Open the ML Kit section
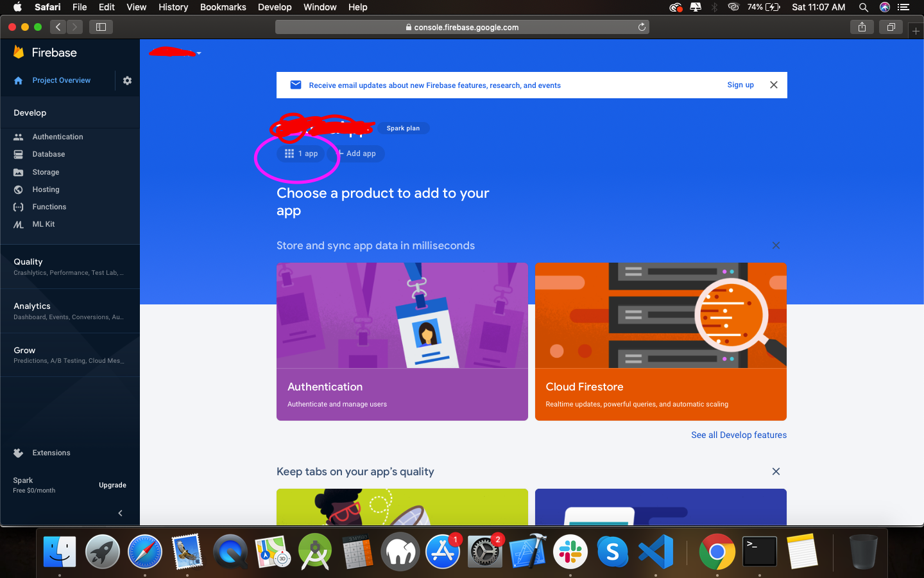The image size is (924, 578). (43, 224)
